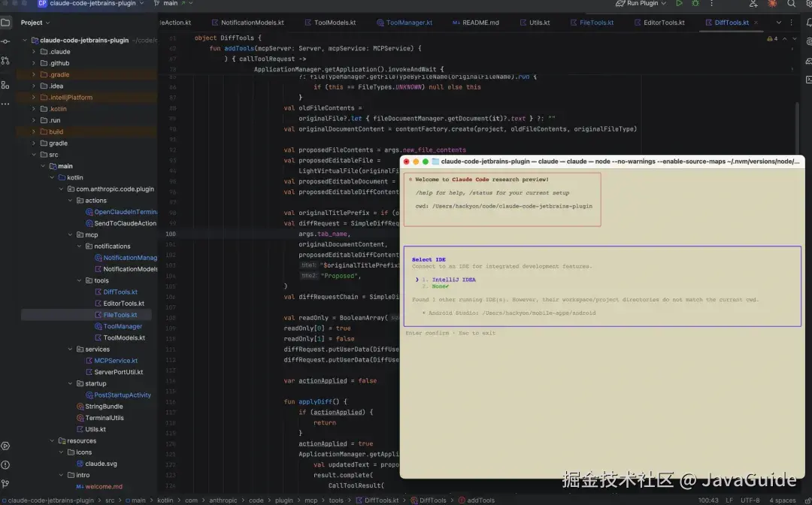Expand the .github folder
812x505 pixels.
tap(34, 63)
